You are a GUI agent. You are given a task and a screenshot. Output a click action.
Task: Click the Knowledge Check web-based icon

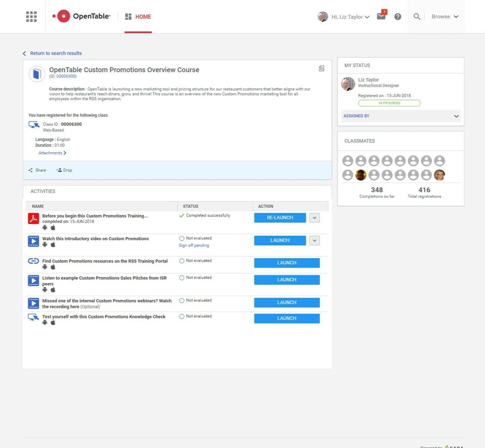point(34,317)
